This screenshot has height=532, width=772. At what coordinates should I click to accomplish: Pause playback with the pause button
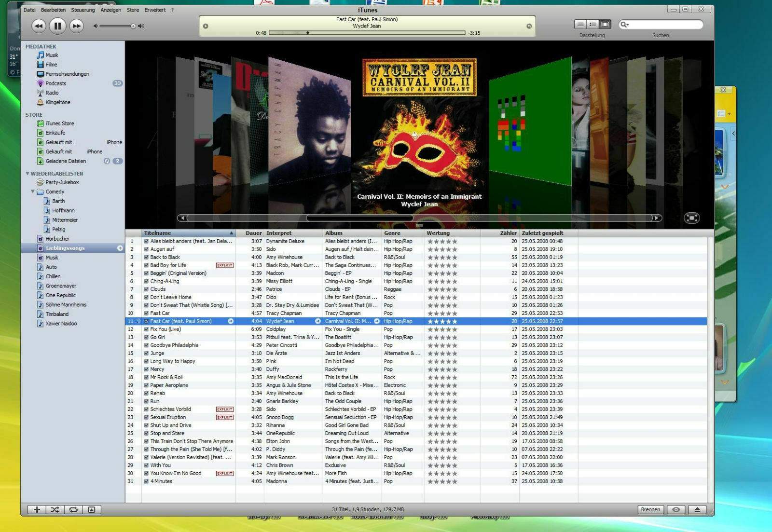(57, 26)
